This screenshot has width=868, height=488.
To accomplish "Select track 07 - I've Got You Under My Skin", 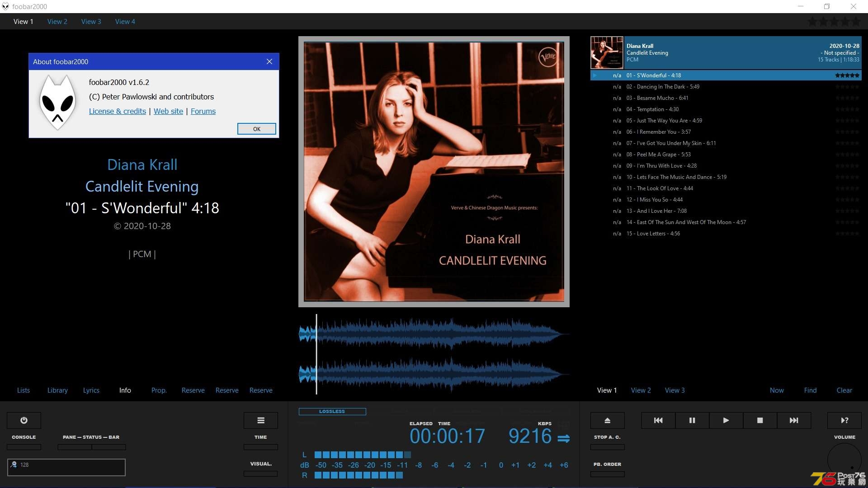I will coord(726,143).
